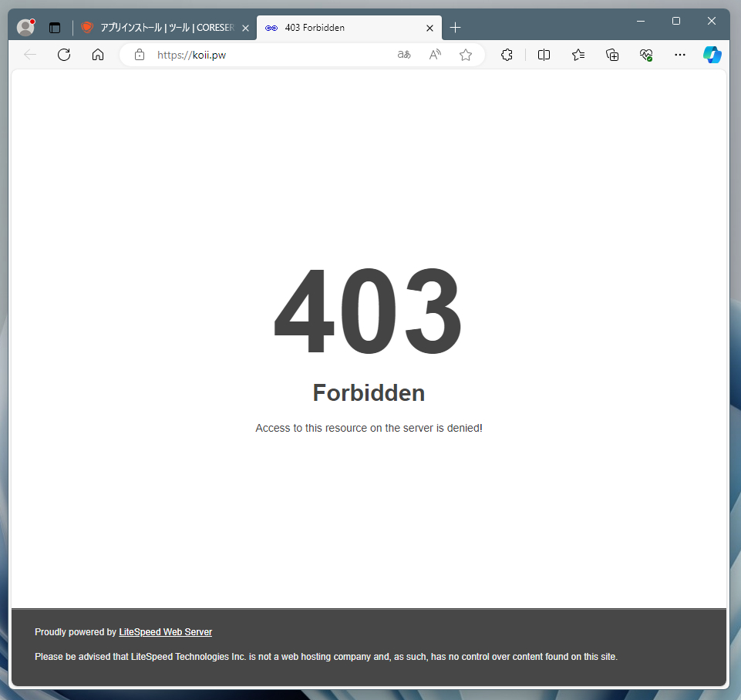Open the Collections icon
Viewport: 741px width, 700px height.
pos(612,55)
